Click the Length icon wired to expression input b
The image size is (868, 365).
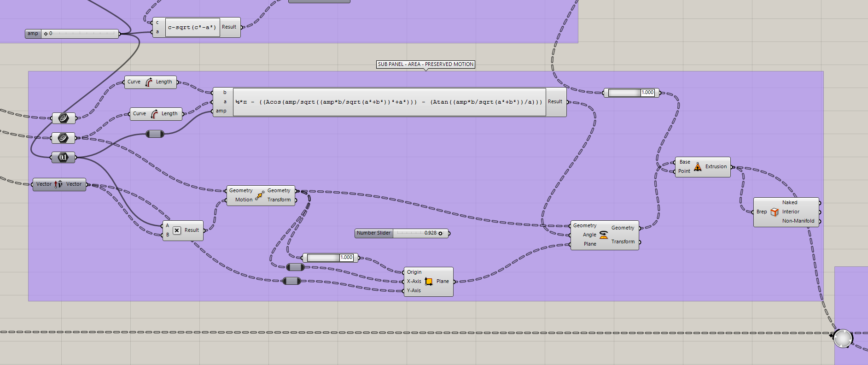[149, 82]
